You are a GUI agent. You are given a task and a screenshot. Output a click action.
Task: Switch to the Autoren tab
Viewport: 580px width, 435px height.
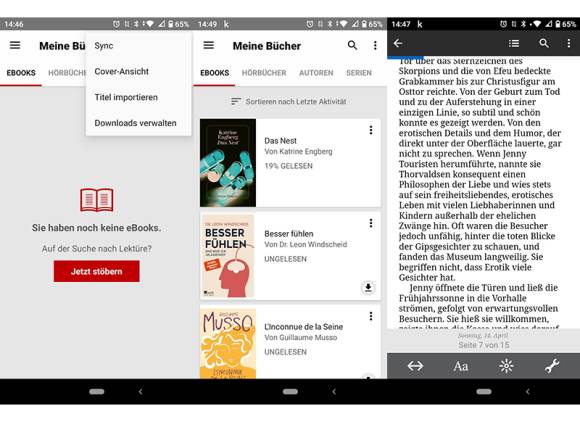click(316, 73)
